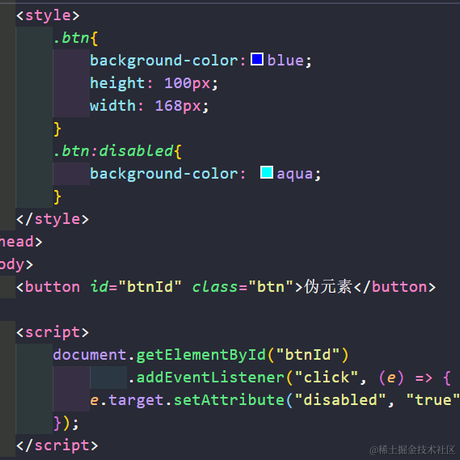Viewport: 460px width, 460px height.
Task: Click the .btn{ selector line
Action: (75, 38)
